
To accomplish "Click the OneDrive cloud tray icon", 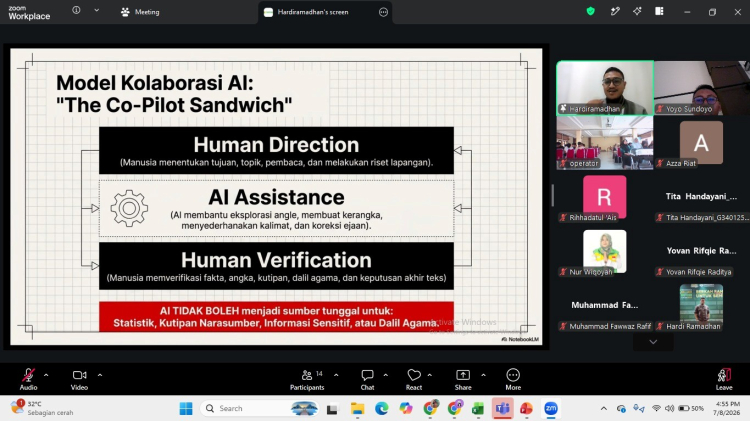I will [x=621, y=409].
